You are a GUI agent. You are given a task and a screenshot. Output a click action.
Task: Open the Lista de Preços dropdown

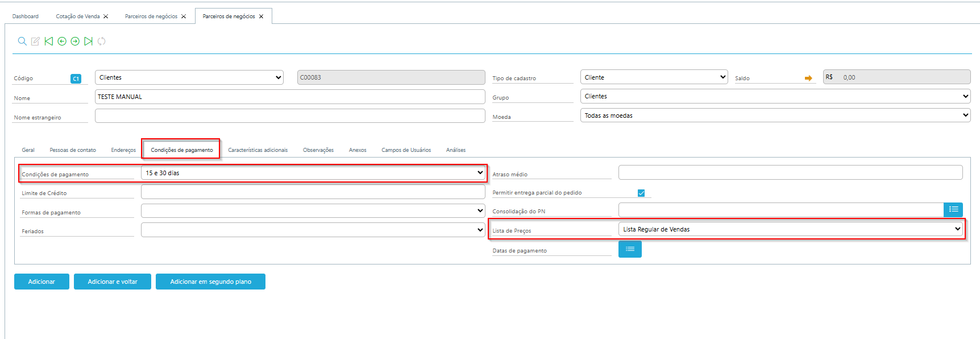click(x=790, y=229)
